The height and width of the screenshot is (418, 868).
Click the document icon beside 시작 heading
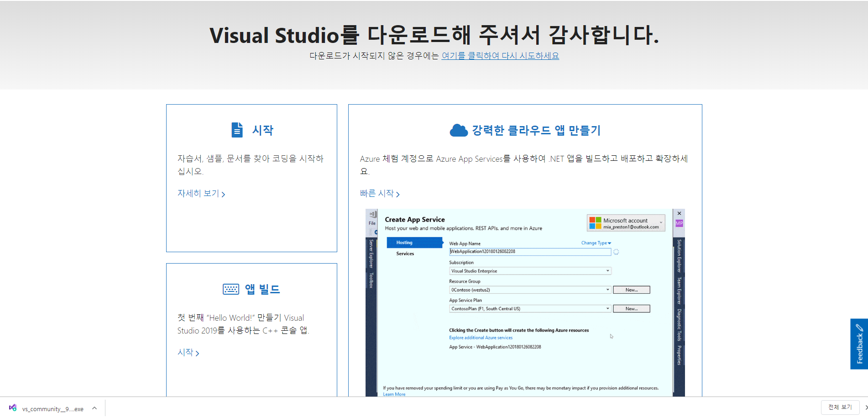237,130
